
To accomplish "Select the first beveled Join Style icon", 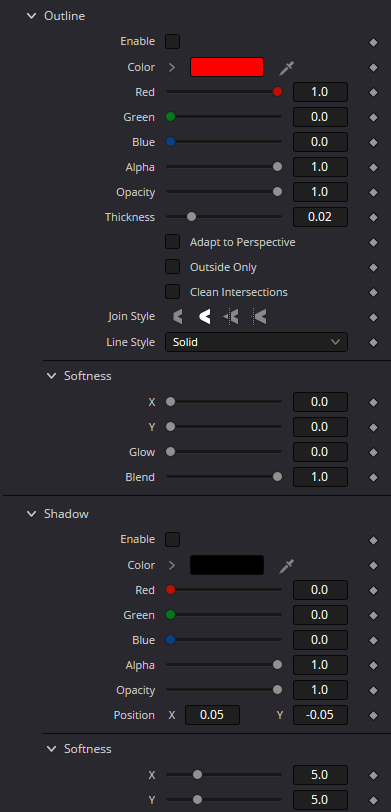I will click(x=178, y=316).
